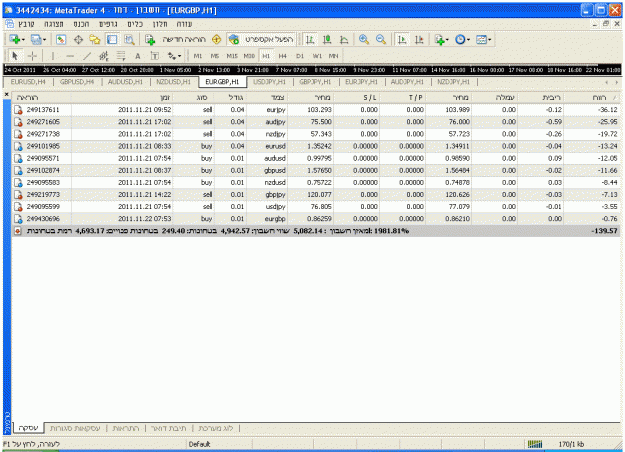The height and width of the screenshot is (452, 625).
Task: Select the Text 'A' drawing tool
Action: coord(138,56)
